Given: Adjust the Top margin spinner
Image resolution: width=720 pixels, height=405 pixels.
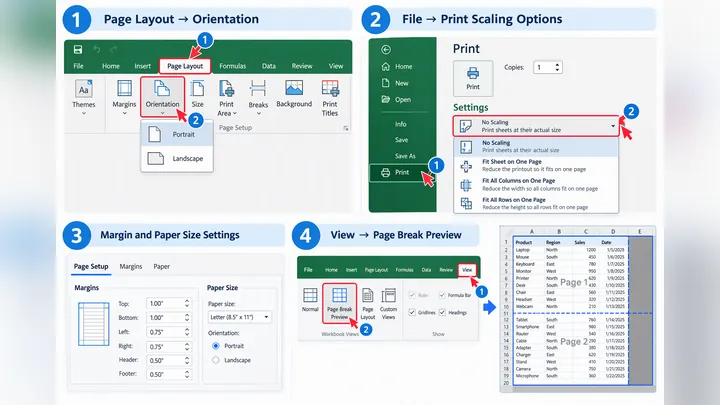Looking at the screenshot, I should (x=187, y=304).
